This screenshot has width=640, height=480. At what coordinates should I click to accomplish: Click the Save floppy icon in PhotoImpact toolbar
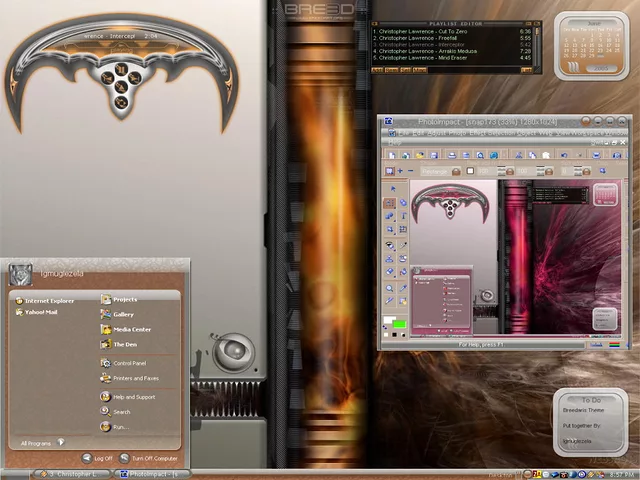tap(434, 155)
